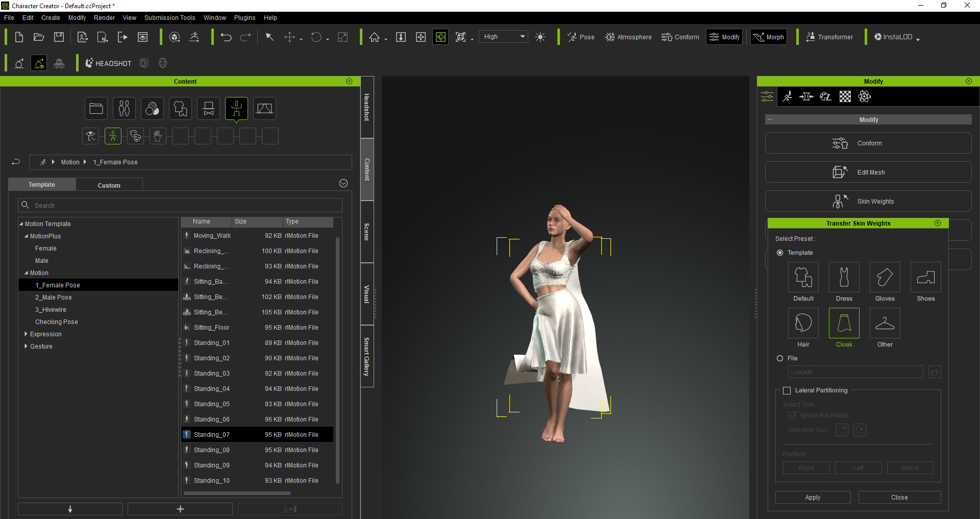Viewport: 980px width, 519px height.
Task: Click the Edit Mesh button
Action: [x=868, y=172]
